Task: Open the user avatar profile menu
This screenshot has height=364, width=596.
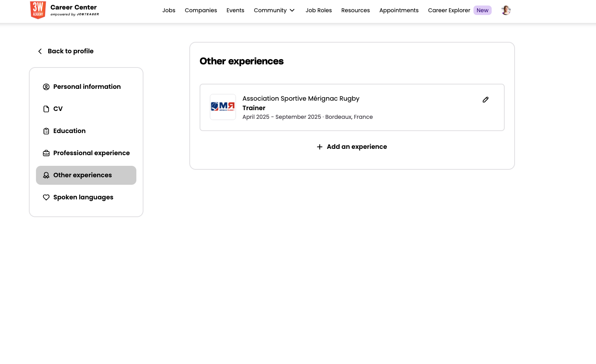Action: tap(506, 10)
